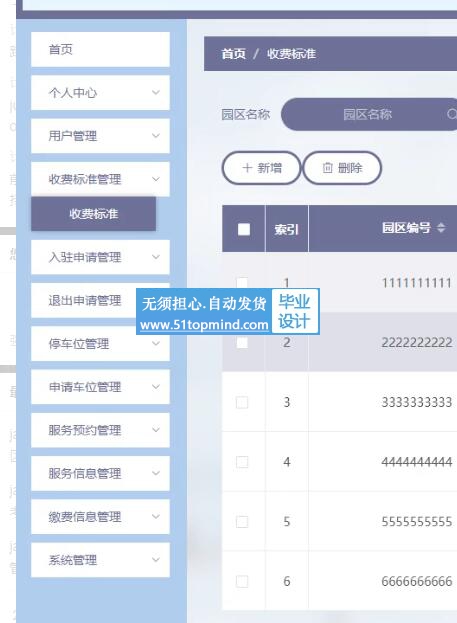Click the search magnifier icon in 园区名称 field
The height and width of the screenshot is (623, 457).
pyautogui.click(x=452, y=114)
